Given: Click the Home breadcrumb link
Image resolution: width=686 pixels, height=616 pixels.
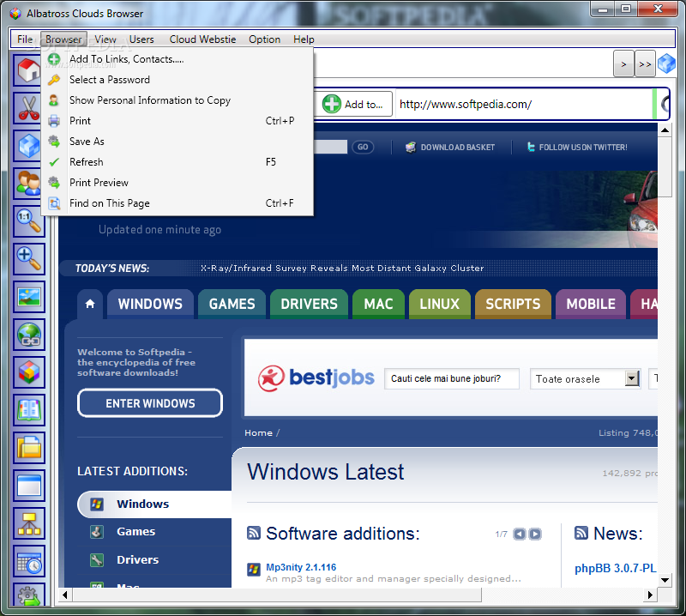Looking at the screenshot, I should (x=259, y=433).
